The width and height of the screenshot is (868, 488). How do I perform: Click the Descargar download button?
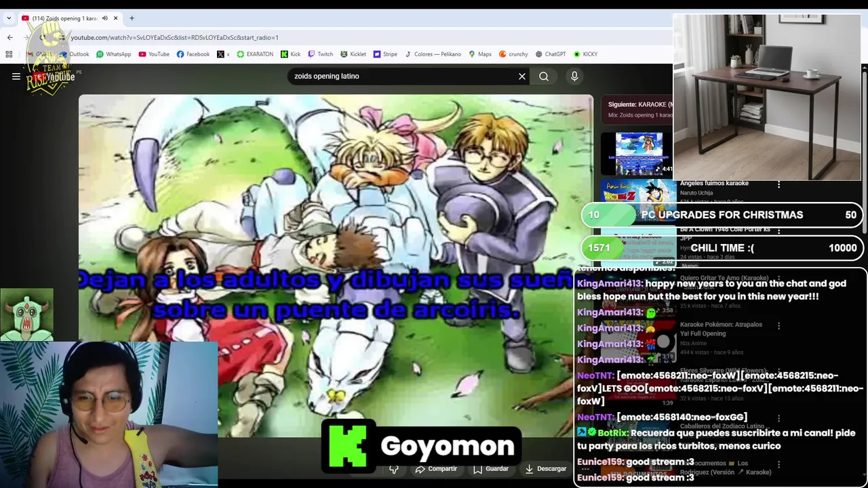point(545,468)
